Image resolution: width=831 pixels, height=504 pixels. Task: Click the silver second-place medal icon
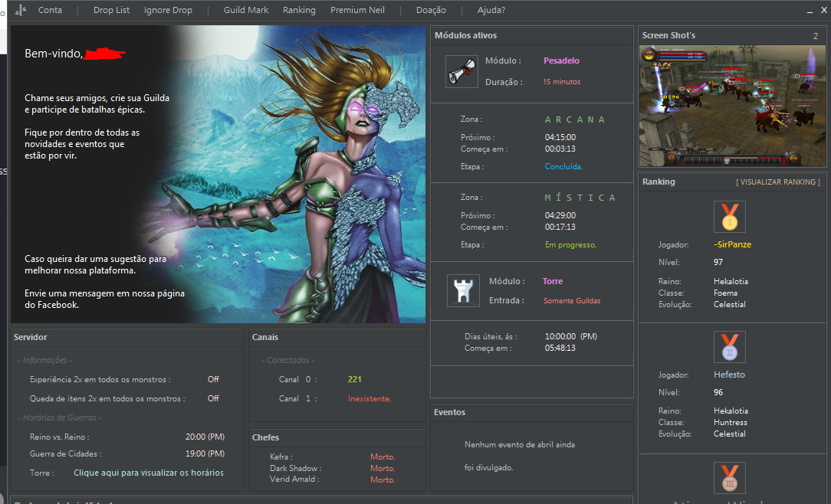(730, 347)
